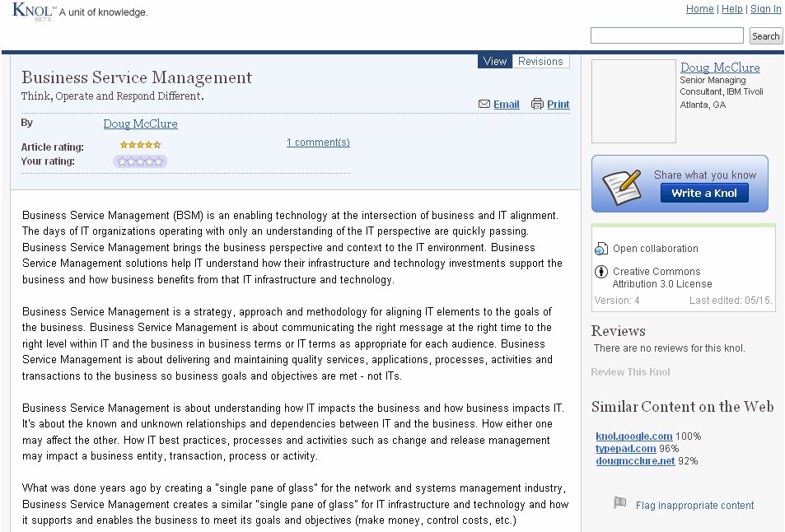
Task: Click the Knol logo
Action: coord(32,11)
